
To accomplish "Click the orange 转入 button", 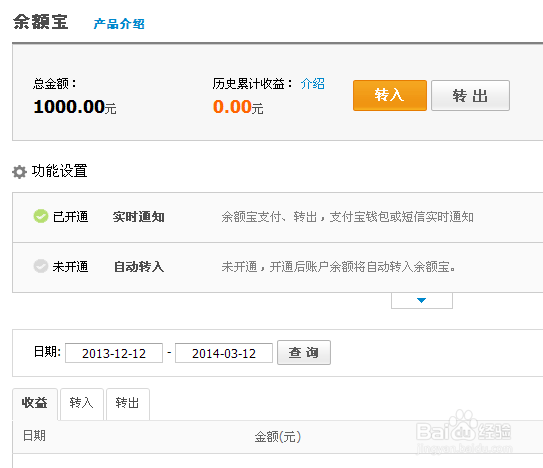I will (390, 95).
